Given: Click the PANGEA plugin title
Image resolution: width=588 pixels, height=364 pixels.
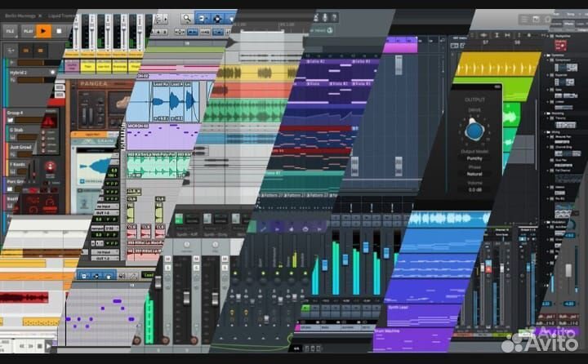Looking at the screenshot, I should (94, 83).
